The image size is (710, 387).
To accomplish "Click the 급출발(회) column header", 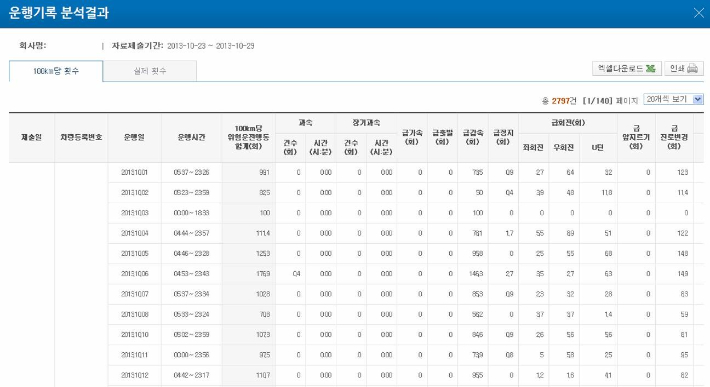I will [x=442, y=137].
